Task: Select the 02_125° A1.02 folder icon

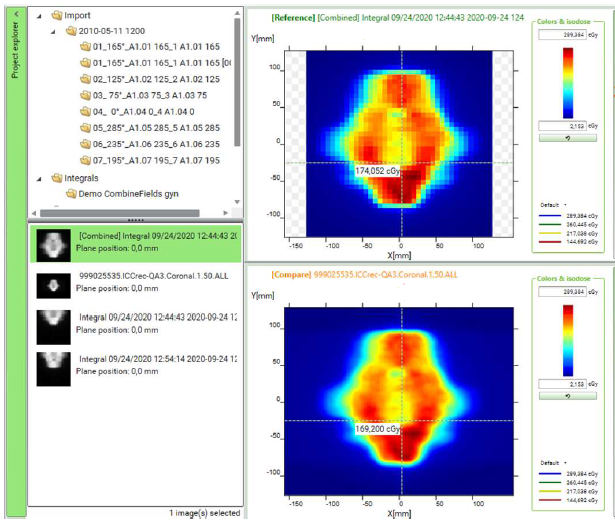Action: 85,80
